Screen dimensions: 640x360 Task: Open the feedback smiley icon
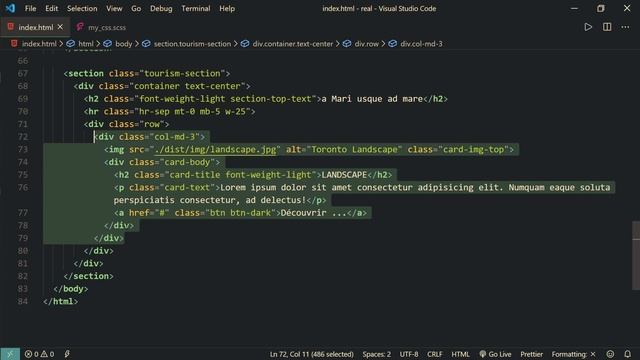(x=610, y=354)
